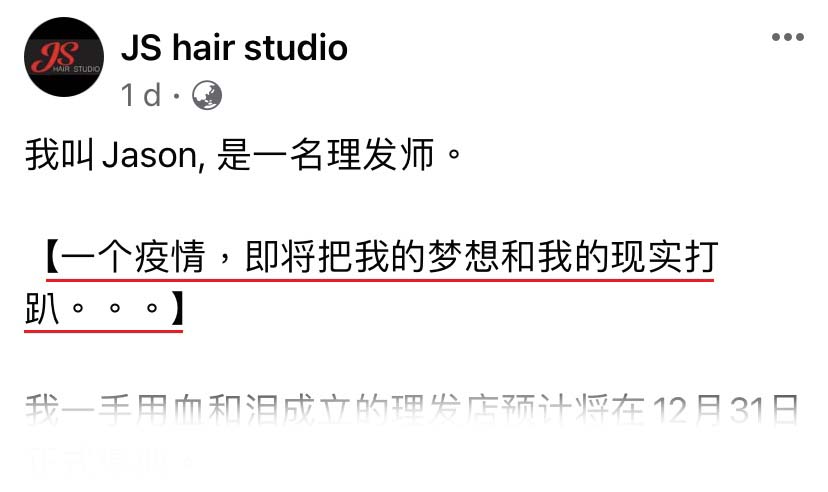Open the three-dot post options menu
The width and height of the screenshot is (828, 492).
(787, 37)
